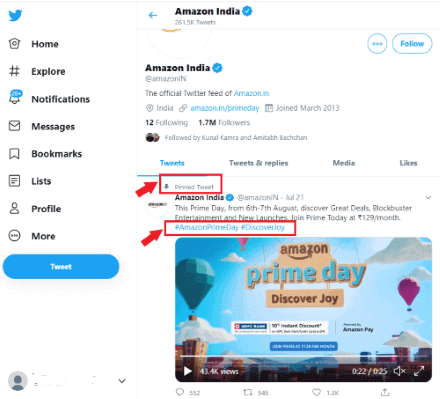
Task: Expand the account switcher at bottom left
Action: click(122, 381)
